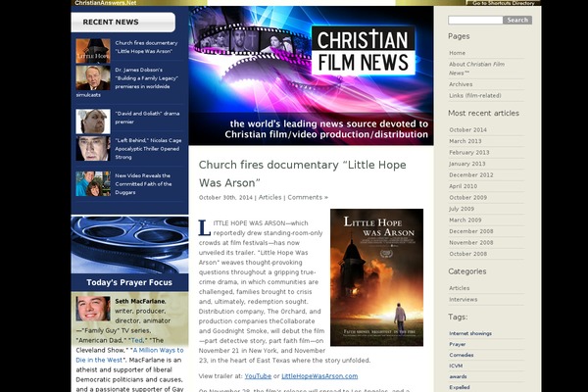Go to Shortcuts Directory

[x=504, y=3]
